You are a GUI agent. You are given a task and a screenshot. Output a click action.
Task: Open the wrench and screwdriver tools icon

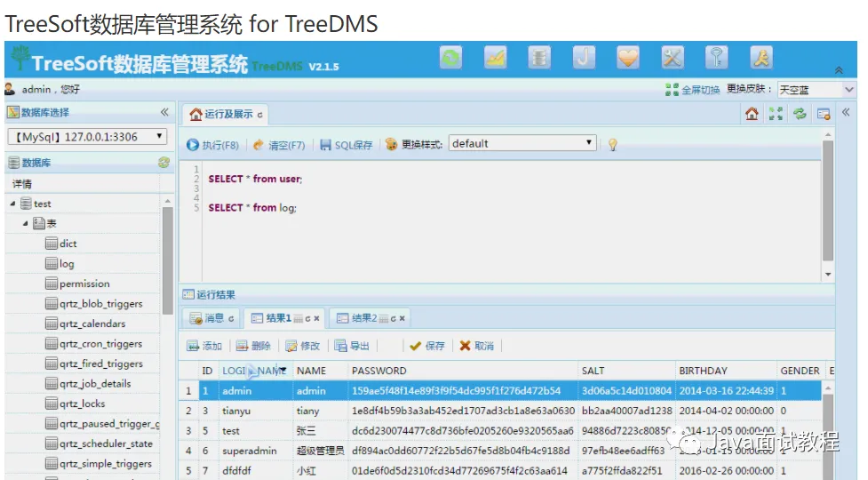672,58
